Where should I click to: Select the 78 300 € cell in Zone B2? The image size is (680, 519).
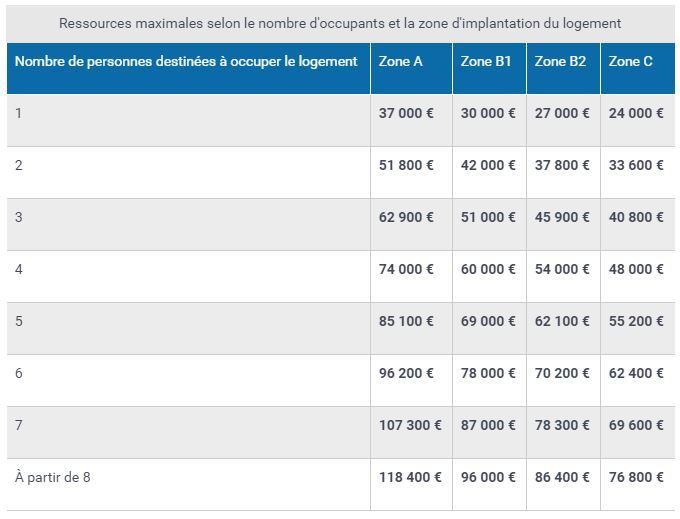pyautogui.click(x=563, y=433)
